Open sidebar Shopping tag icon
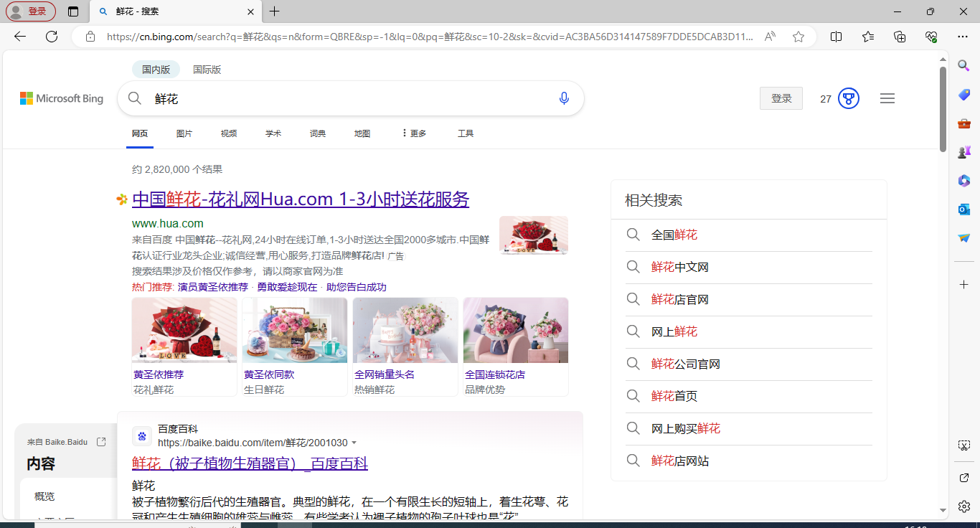The height and width of the screenshot is (528, 980). (964, 95)
